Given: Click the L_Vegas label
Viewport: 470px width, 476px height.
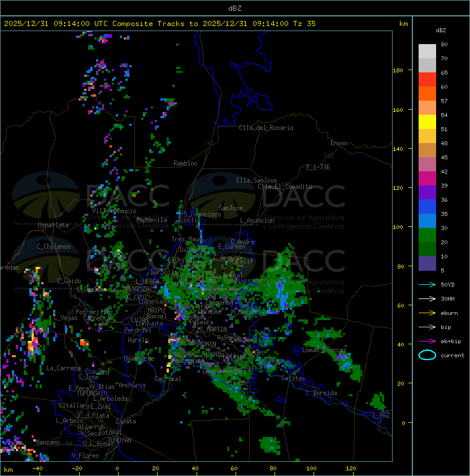Looking at the screenshot, I should pyautogui.click(x=66, y=318).
